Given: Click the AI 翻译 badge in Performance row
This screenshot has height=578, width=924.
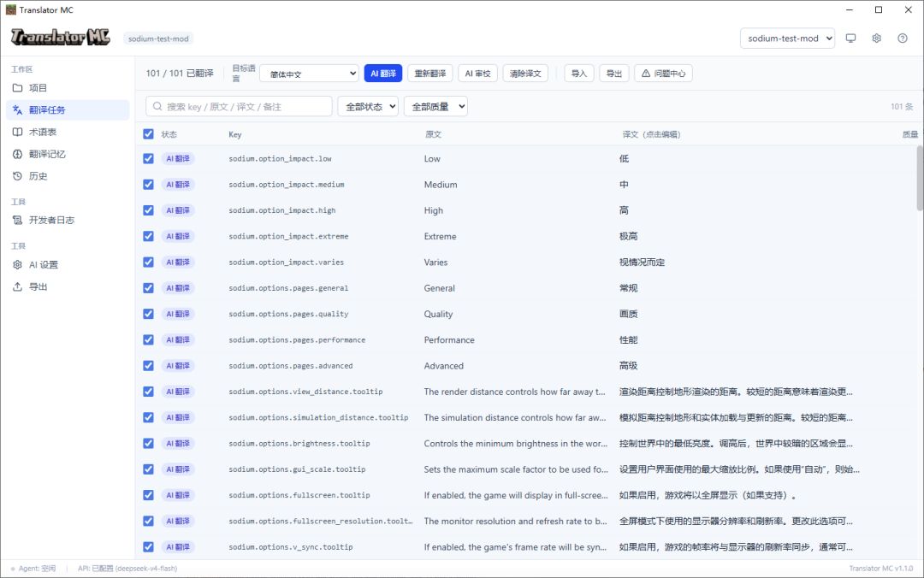Looking at the screenshot, I should 178,340.
